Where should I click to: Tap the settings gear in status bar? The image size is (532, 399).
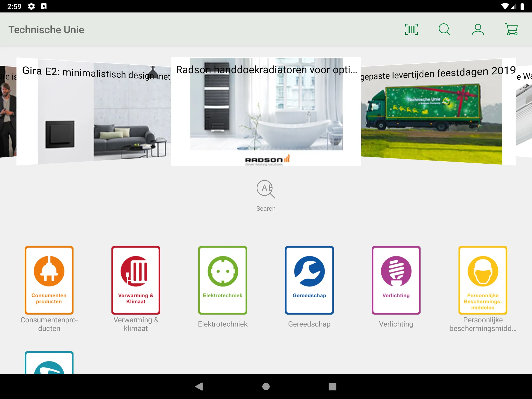point(31,6)
